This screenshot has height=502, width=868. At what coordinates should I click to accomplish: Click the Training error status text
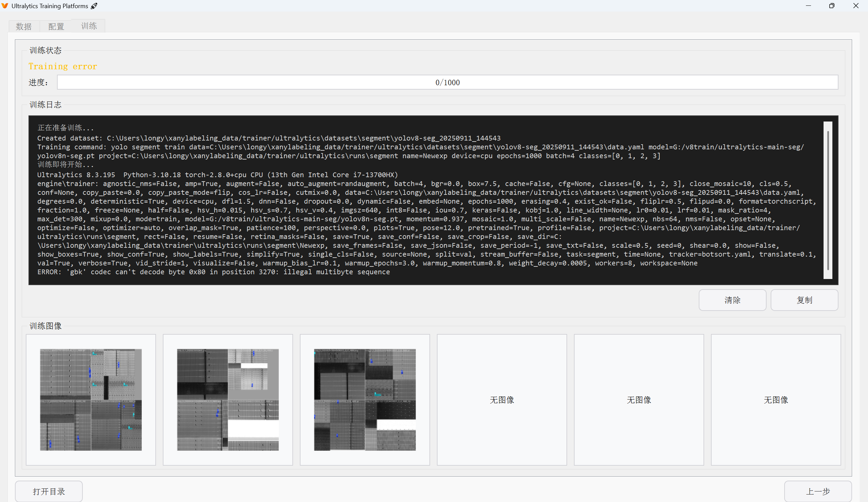tap(63, 66)
